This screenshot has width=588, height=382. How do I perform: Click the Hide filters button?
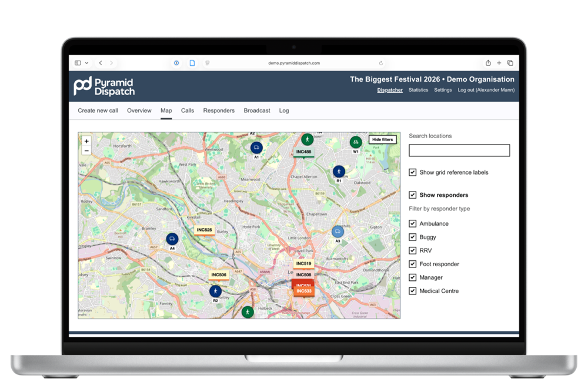click(x=382, y=139)
